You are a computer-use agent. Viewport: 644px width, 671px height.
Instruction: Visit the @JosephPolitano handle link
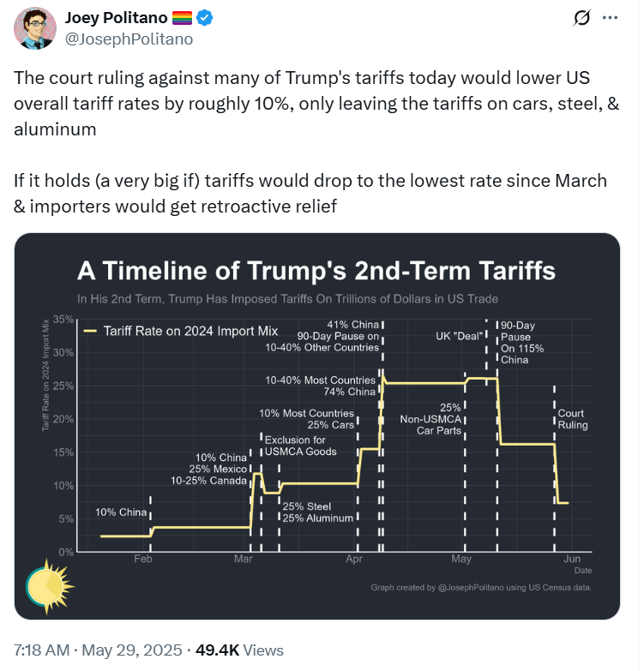coord(129,39)
